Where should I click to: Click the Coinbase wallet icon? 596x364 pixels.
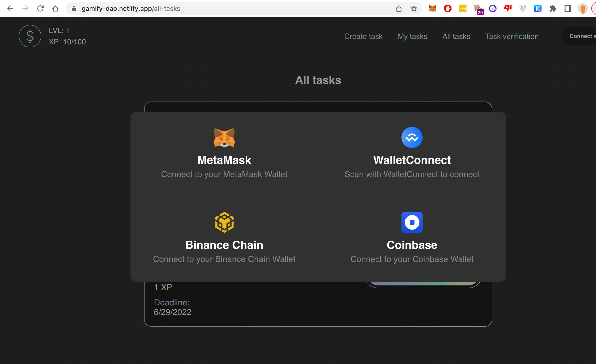click(412, 222)
